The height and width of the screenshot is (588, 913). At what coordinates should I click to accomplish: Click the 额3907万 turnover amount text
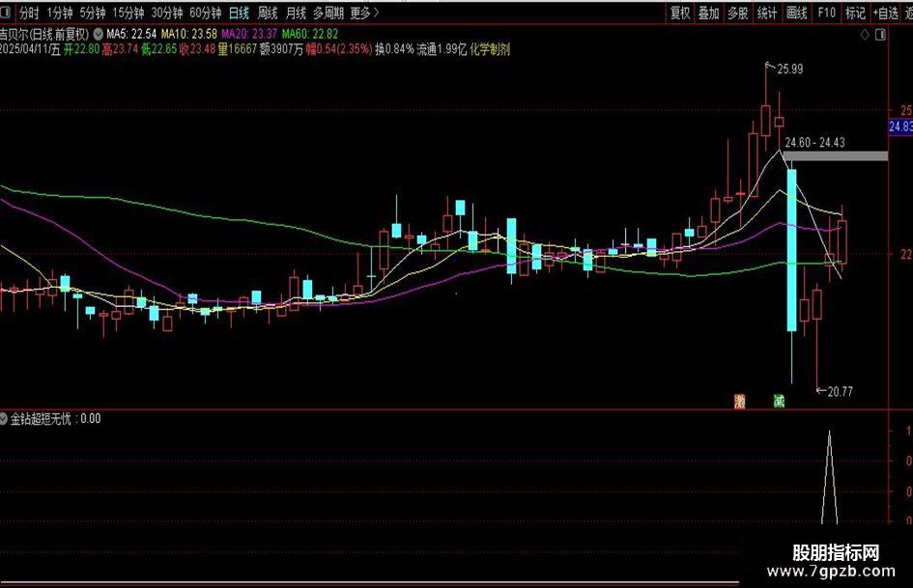282,49
